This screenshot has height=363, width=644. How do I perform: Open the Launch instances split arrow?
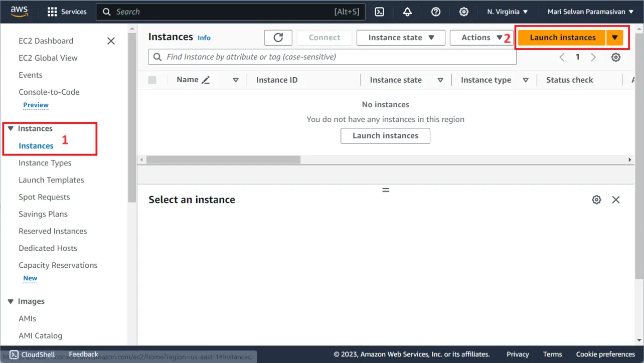[x=614, y=38]
